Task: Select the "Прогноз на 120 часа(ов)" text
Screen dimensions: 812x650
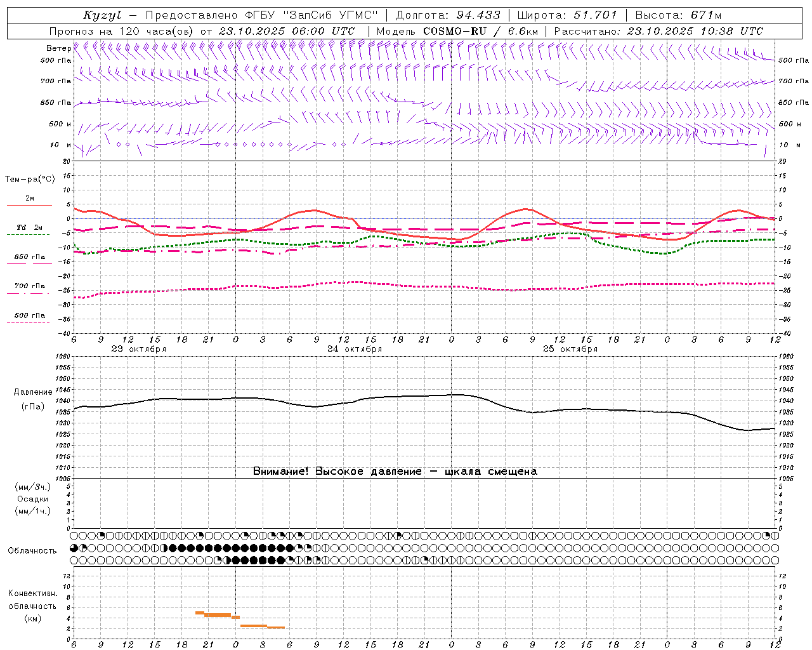Action: point(122,31)
